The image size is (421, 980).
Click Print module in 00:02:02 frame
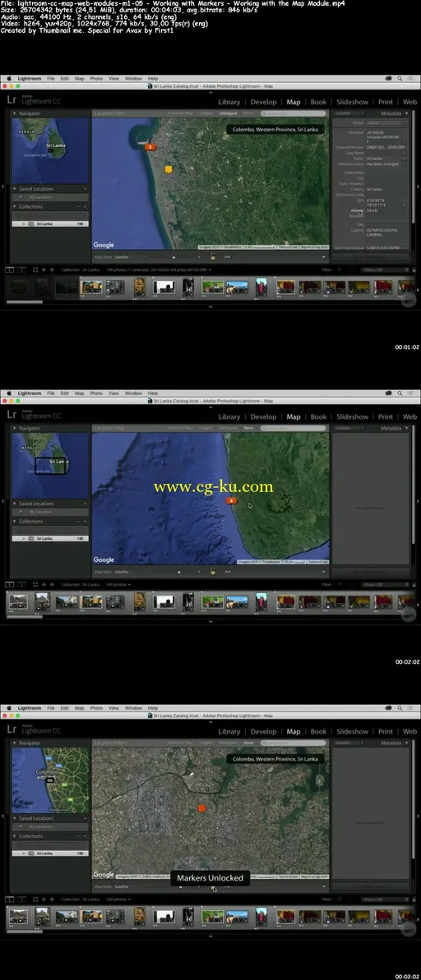tap(386, 416)
